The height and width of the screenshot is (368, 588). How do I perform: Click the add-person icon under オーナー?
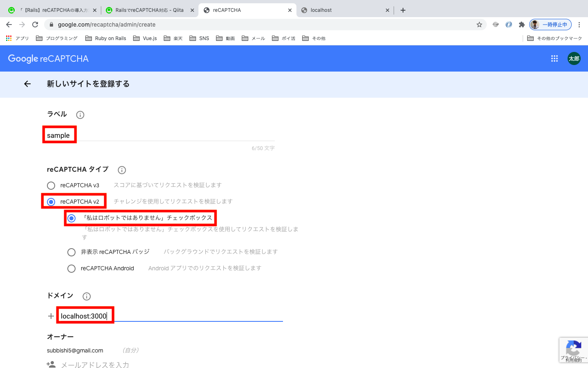51,364
